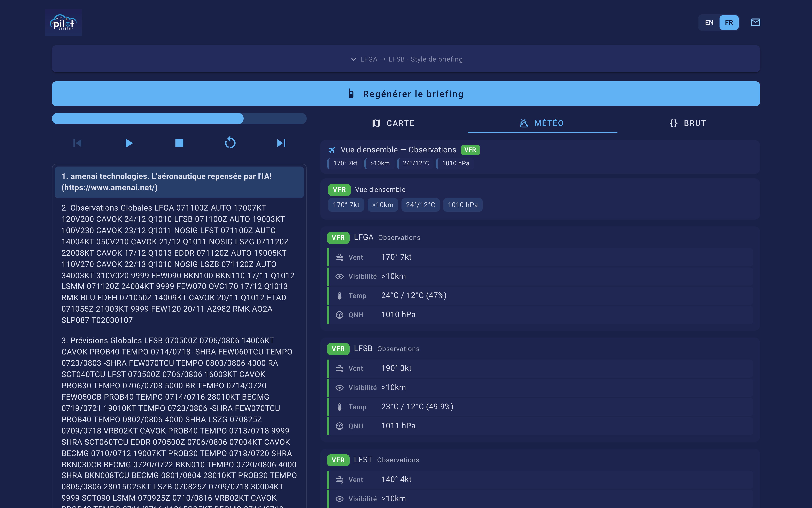Click the Pilot Briefer logo
The height and width of the screenshot is (508, 812).
(x=63, y=23)
